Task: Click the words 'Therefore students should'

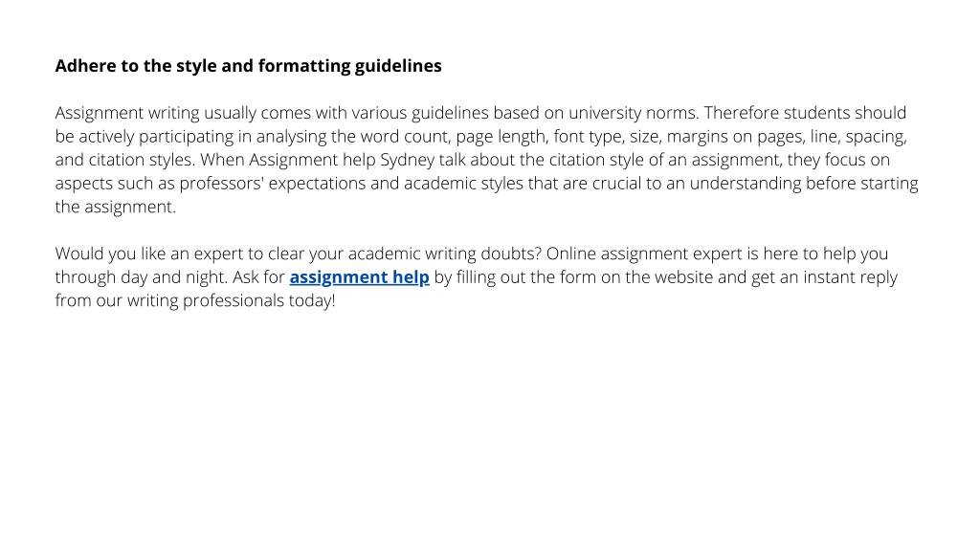Action: (805, 113)
